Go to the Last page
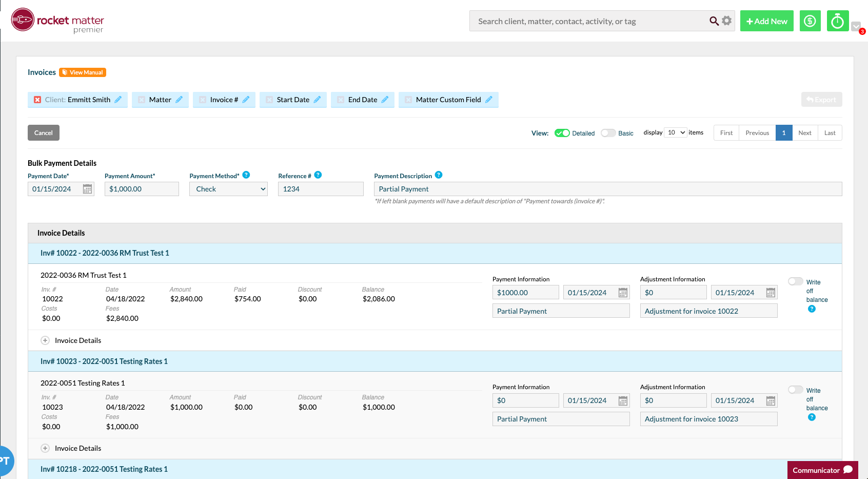 (x=830, y=133)
